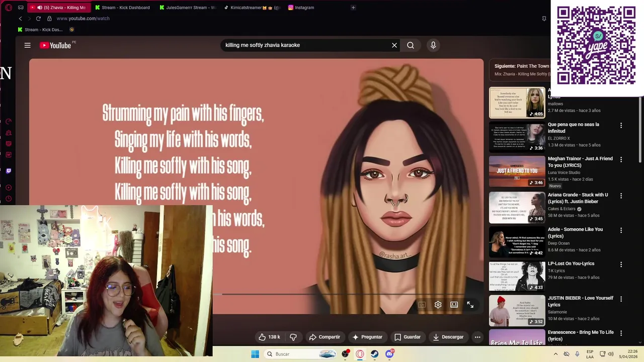Click the Opera GX taskbar icon

[x=360, y=354]
